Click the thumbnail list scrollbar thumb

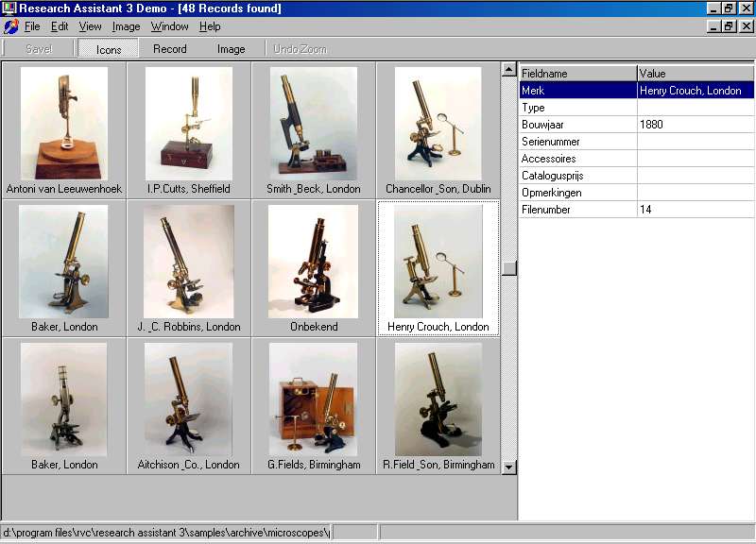point(509,268)
